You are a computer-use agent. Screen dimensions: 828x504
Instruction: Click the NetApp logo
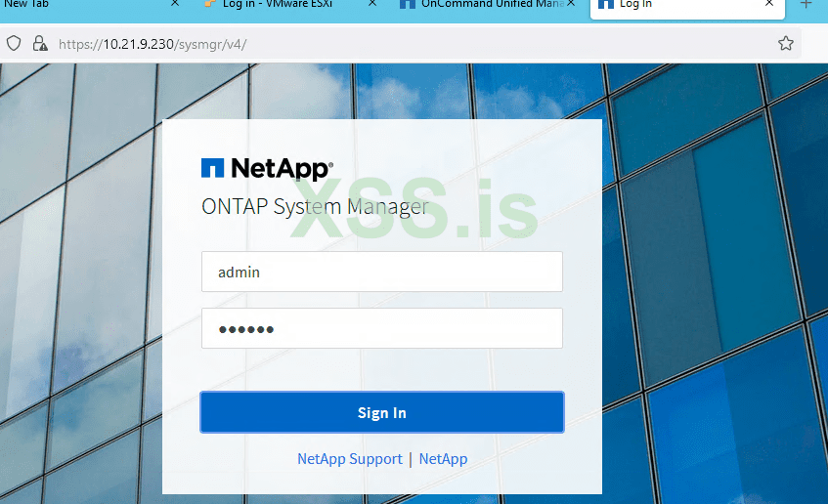(x=267, y=168)
